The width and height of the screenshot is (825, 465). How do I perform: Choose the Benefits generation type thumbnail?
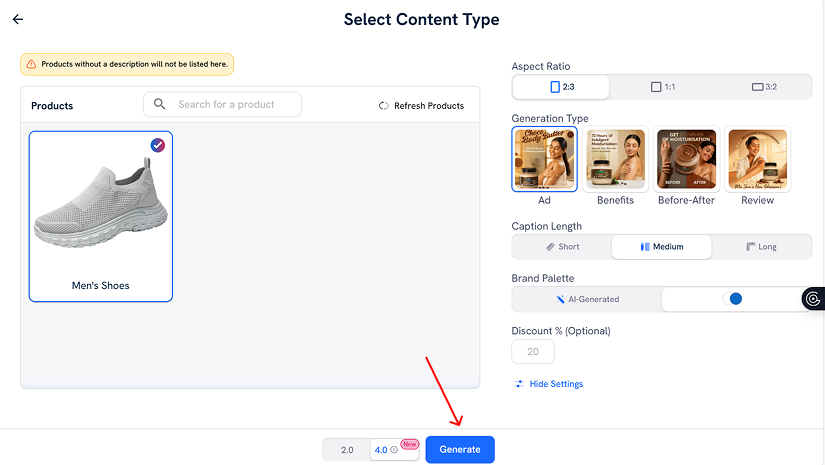[615, 159]
